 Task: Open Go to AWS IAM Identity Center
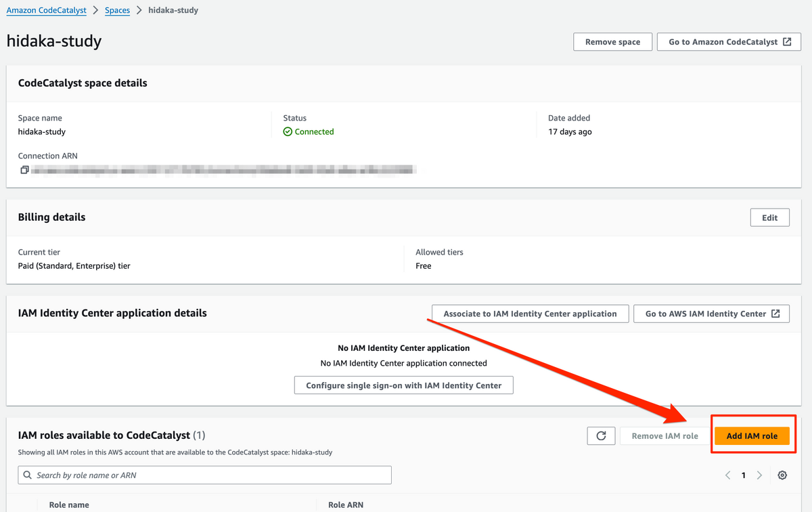tap(712, 314)
